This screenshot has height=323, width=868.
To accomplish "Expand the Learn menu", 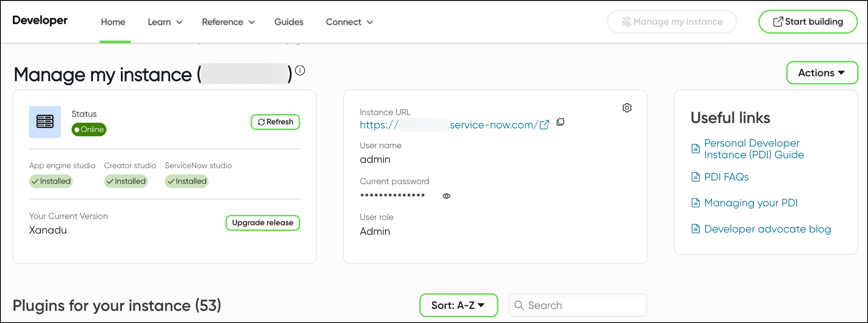I will [x=164, y=22].
